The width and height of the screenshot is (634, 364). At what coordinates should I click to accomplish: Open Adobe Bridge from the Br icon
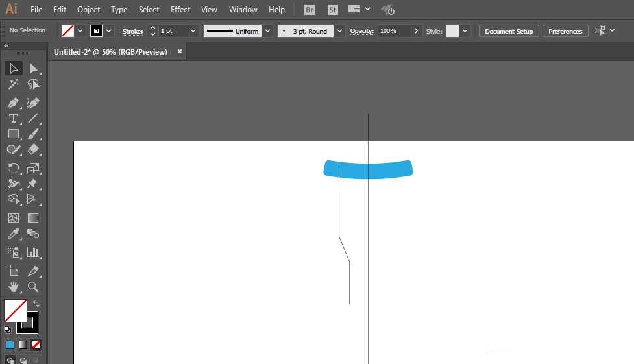click(310, 10)
